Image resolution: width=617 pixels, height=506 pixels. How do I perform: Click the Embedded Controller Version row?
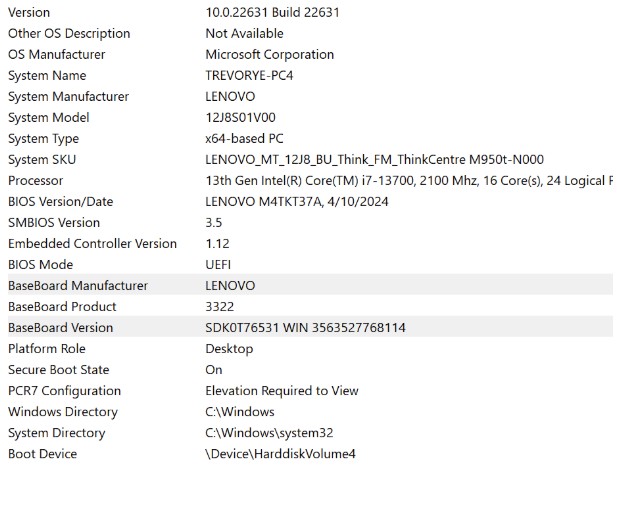point(92,243)
